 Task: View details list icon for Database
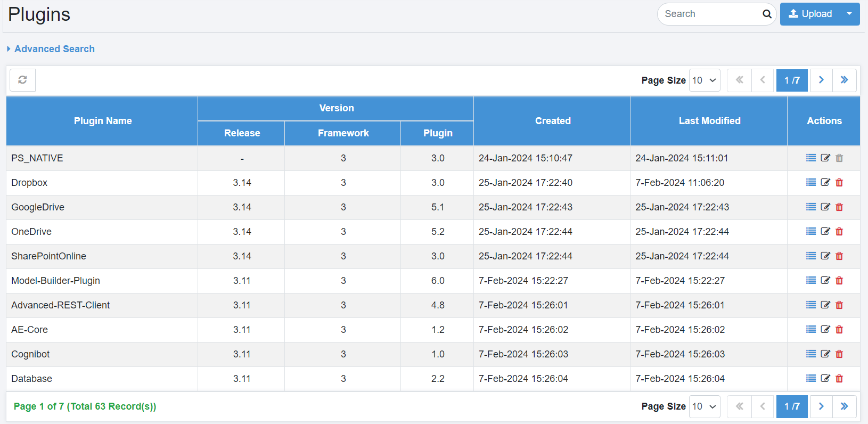811,378
